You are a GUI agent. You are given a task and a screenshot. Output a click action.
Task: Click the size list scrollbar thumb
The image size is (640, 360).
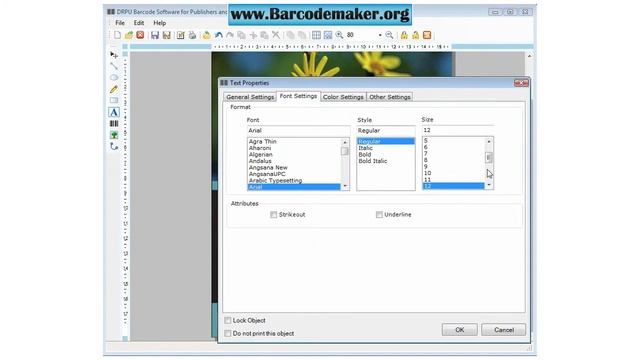point(489,158)
